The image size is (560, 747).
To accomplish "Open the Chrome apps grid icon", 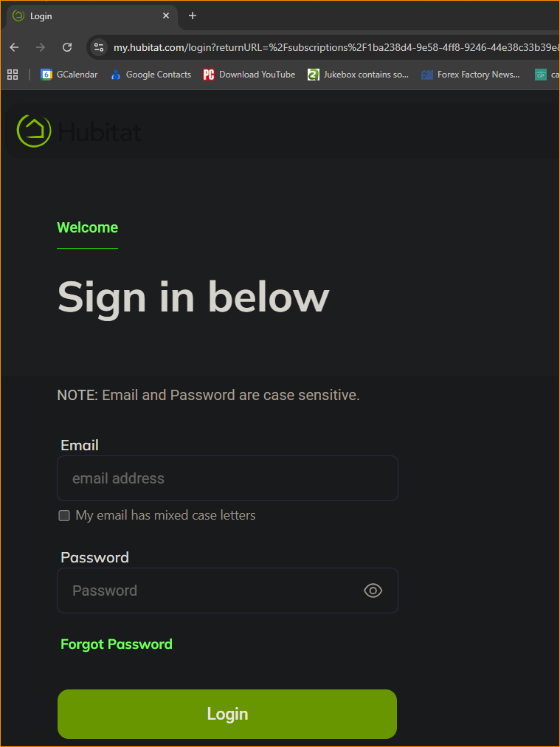I will point(13,75).
